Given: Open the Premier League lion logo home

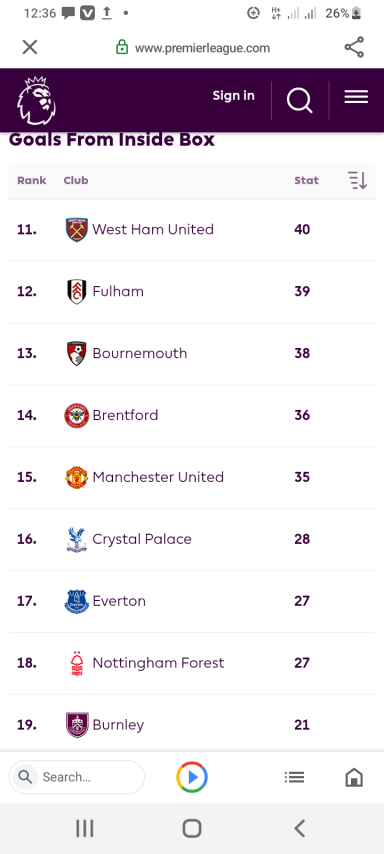Looking at the screenshot, I should (x=36, y=100).
